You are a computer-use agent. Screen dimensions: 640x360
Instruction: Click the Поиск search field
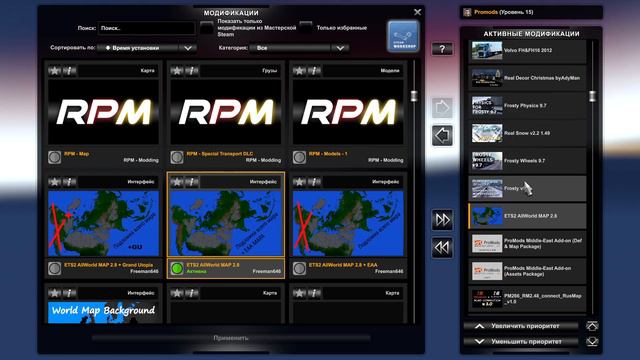(147, 28)
